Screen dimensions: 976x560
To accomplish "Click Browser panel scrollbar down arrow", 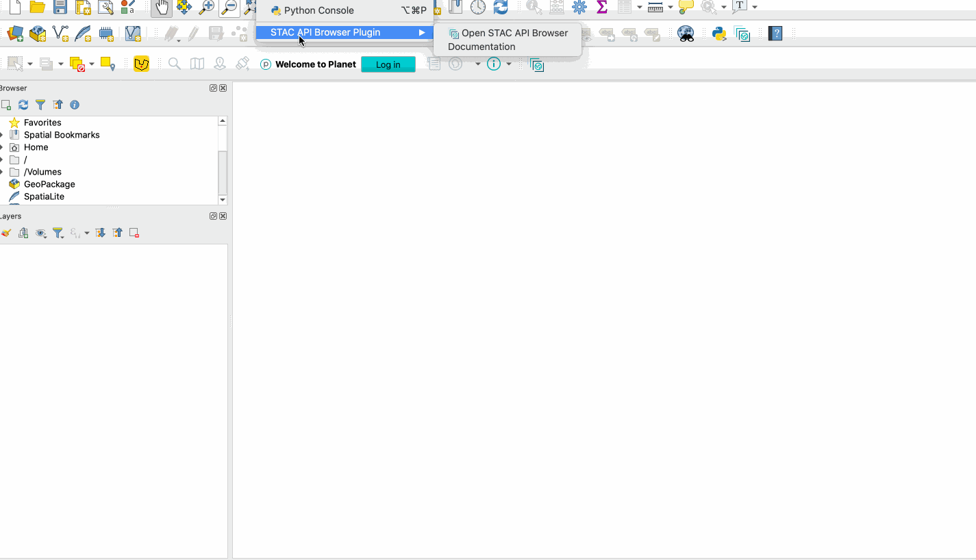I will 223,200.
